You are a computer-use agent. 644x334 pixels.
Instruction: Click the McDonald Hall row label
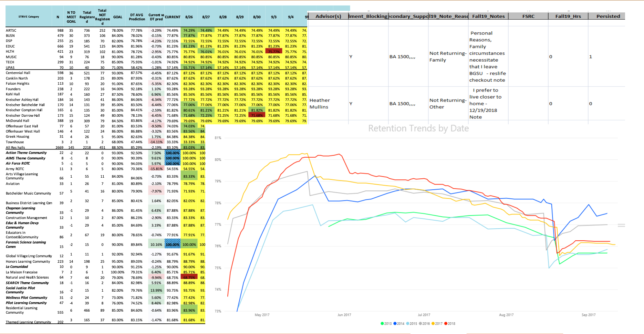(18, 121)
